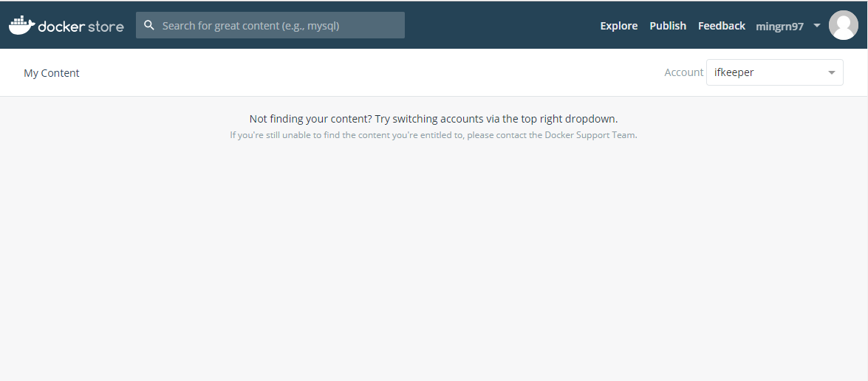
Task: Click the arrow in the Account selector
Action: (x=832, y=72)
